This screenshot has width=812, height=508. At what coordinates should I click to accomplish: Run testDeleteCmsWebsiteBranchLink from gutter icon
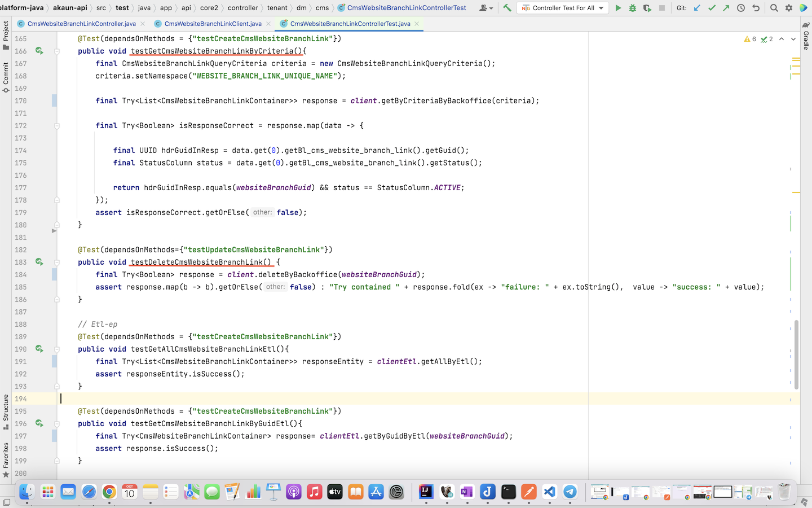[x=39, y=262]
